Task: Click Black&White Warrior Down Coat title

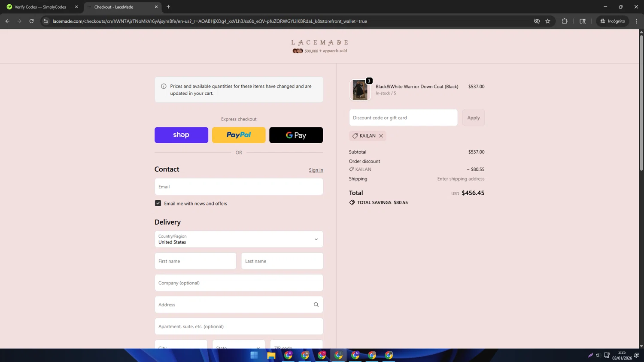Action: click(417, 87)
